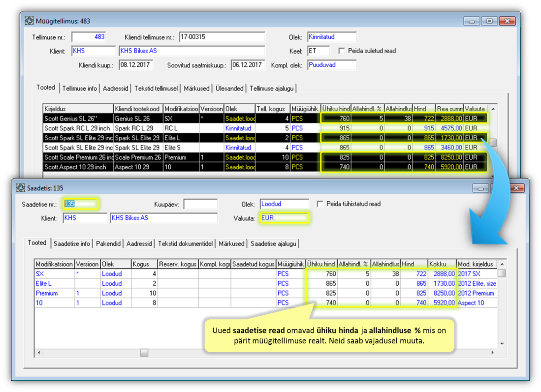The height and width of the screenshot is (392, 541).
Task: Click scroll down arrow of shipment rows table
Action: (x=502, y=344)
